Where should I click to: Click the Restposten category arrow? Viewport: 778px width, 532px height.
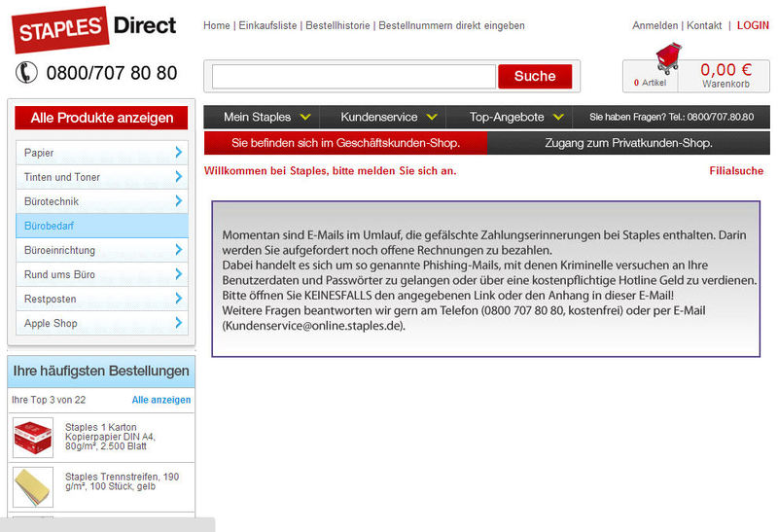click(x=179, y=299)
